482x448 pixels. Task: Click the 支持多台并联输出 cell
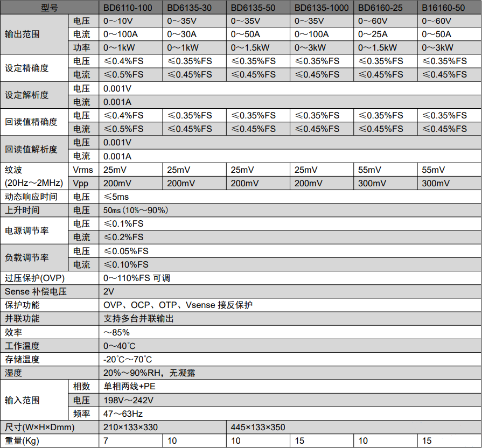[138, 319]
